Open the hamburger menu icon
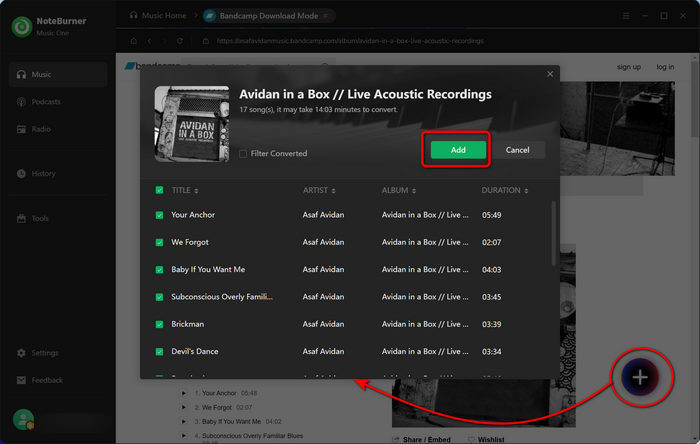The height and width of the screenshot is (444, 700). tap(626, 16)
